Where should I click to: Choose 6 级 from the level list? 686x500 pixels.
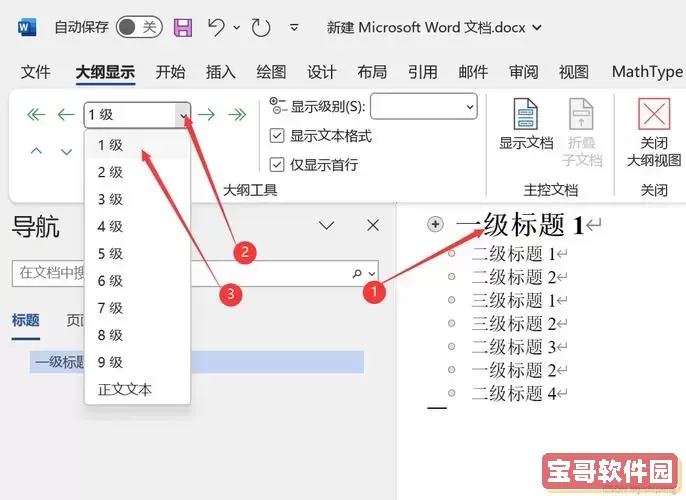point(137,281)
